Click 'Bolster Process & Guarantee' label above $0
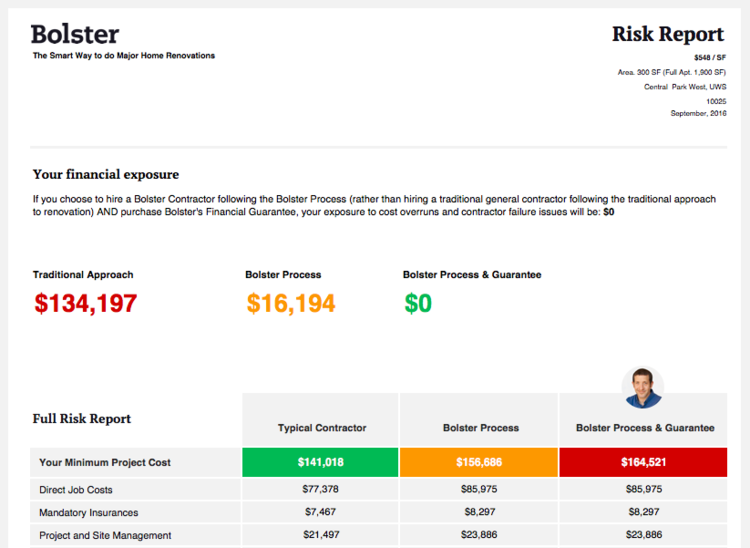The width and height of the screenshot is (750, 548). (x=472, y=274)
